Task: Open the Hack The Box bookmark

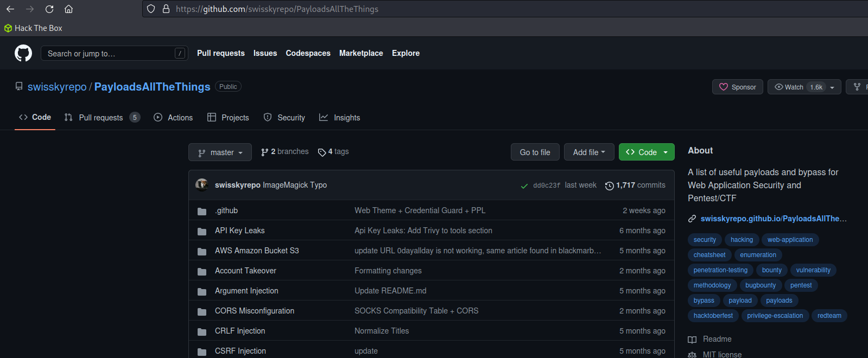Action: pyautogui.click(x=33, y=28)
